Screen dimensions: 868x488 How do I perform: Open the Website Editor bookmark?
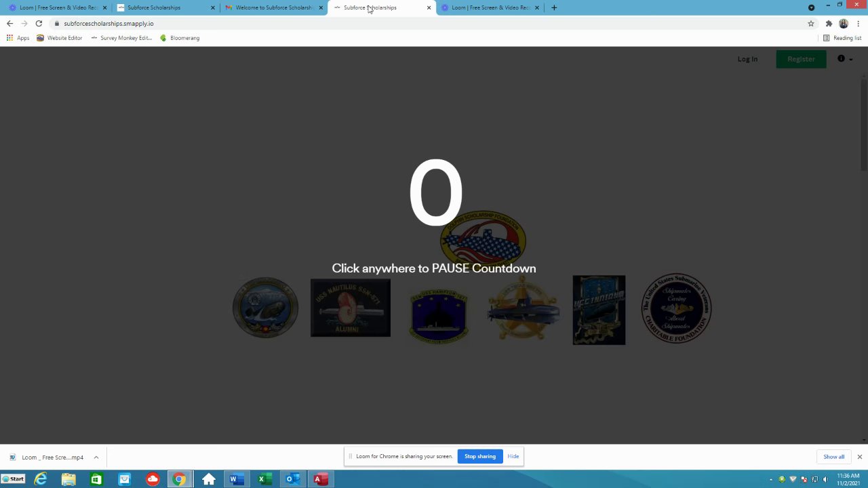pyautogui.click(x=60, y=38)
